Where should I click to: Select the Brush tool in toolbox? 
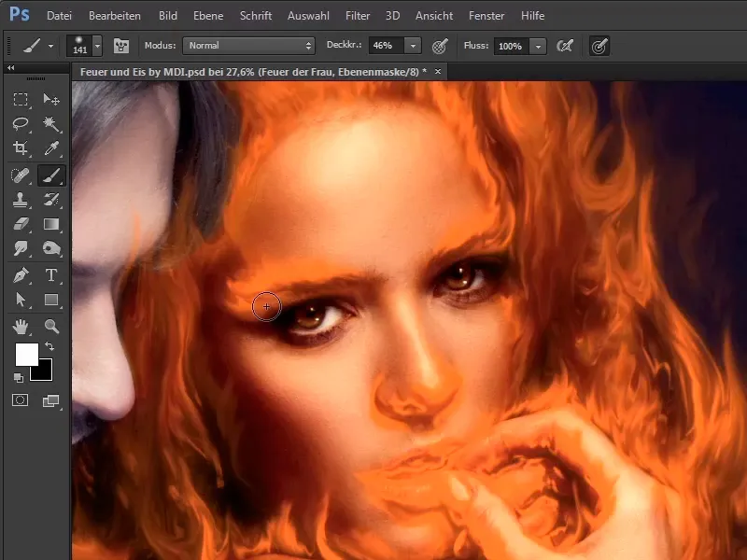point(51,175)
